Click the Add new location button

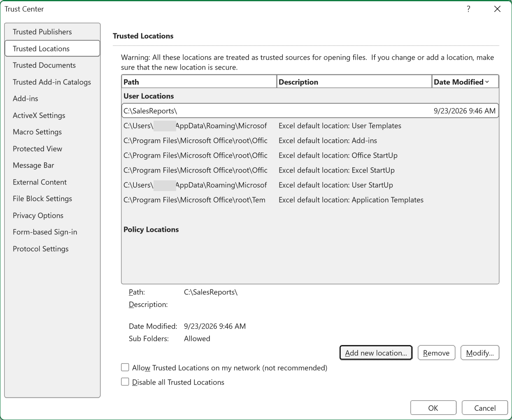(x=376, y=353)
